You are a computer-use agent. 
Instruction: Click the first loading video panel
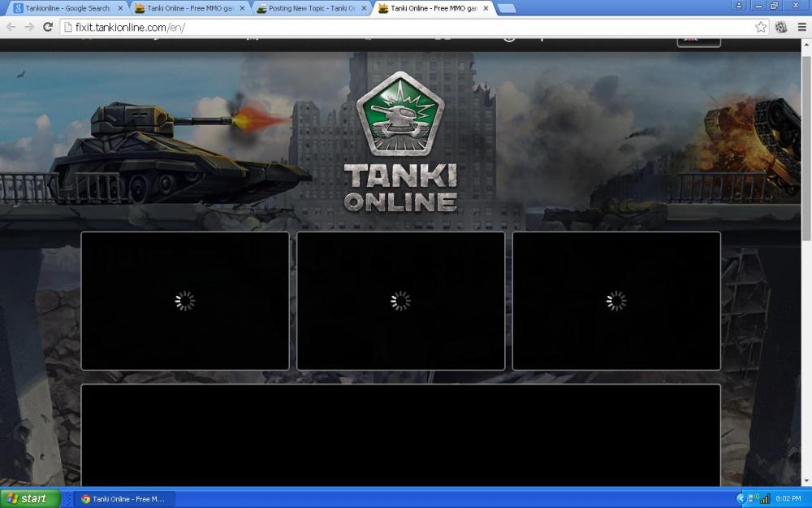[185, 301]
